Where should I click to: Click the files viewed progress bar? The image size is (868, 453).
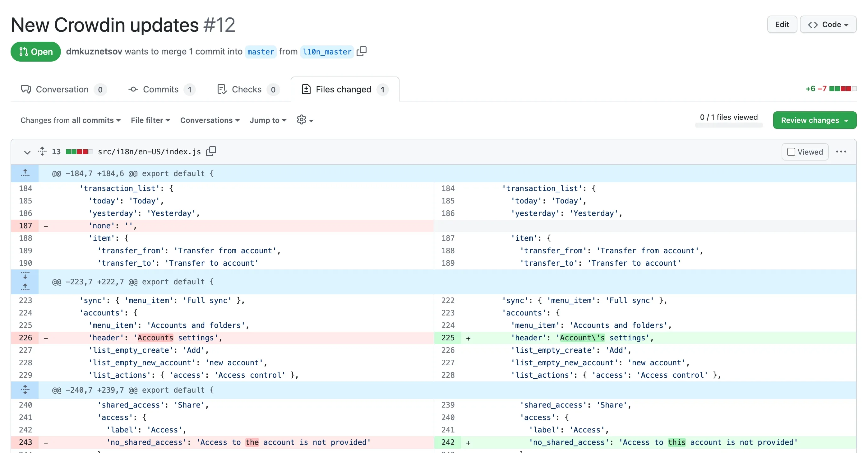click(x=729, y=126)
